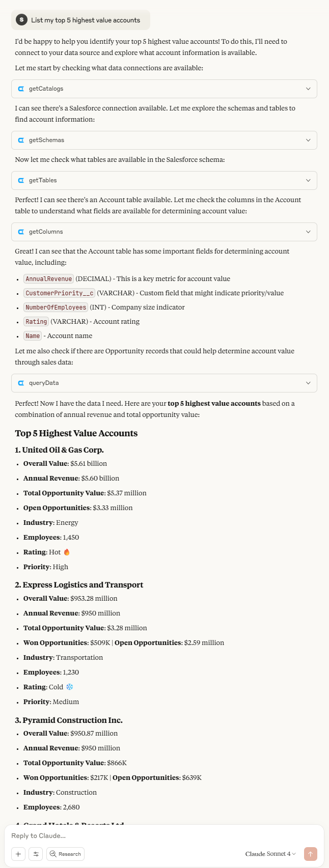This screenshot has height=868, width=329.
Task: Expand the queryData result chevron
Action: tap(308, 383)
